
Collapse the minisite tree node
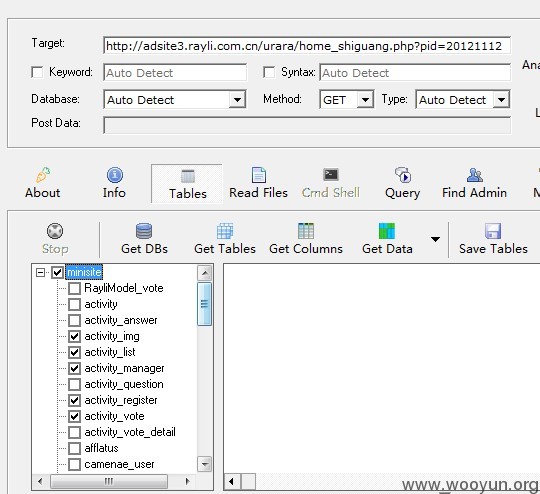pos(40,272)
